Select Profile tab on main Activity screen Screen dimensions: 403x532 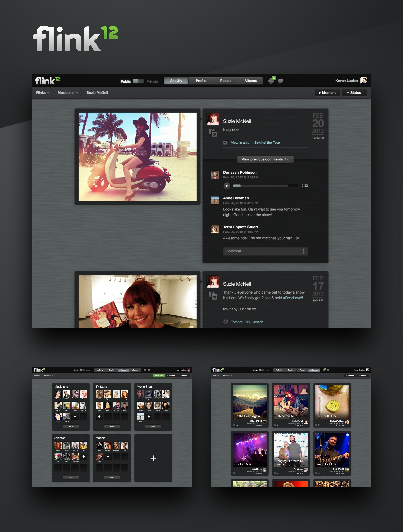(x=201, y=81)
